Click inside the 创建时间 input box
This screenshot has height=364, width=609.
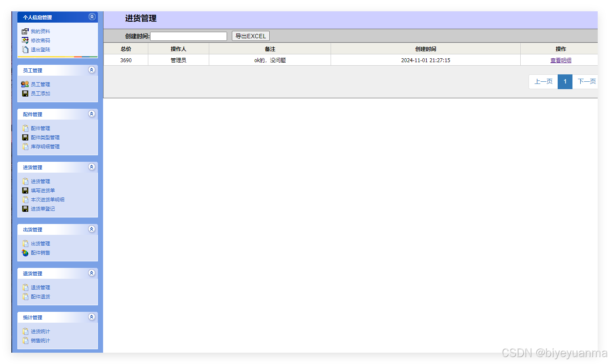(x=188, y=36)
